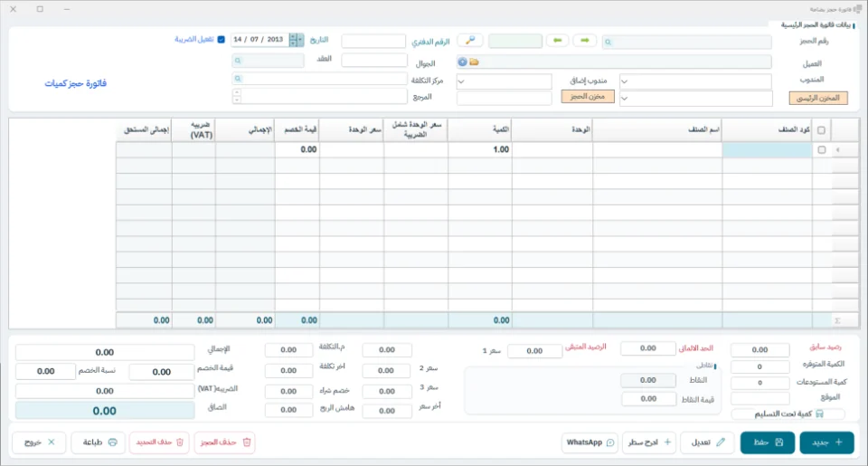The height and width of the screenshot is (466, 868).
Task: Click the الجوال mobile input field
Action: click(x=374, y=60)
